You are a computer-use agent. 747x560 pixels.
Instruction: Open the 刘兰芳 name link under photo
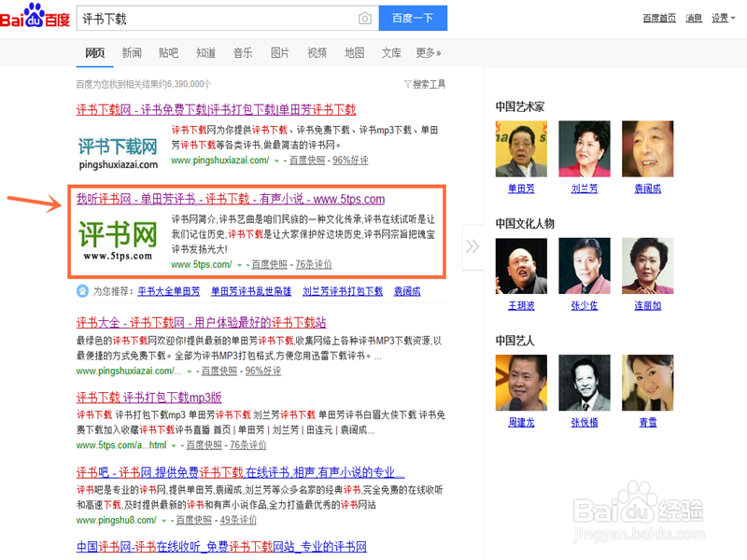point(585,189)
